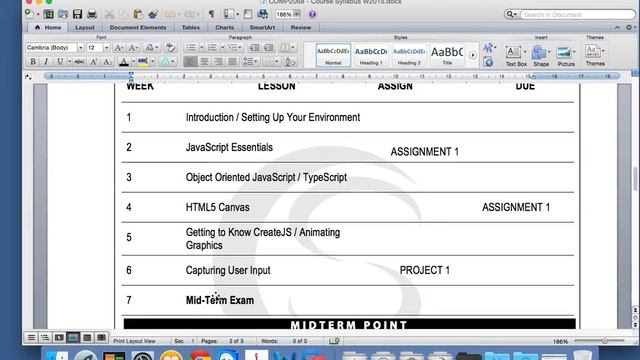
Task: Click the yellow text highlight color
Action: pos(143,62)
